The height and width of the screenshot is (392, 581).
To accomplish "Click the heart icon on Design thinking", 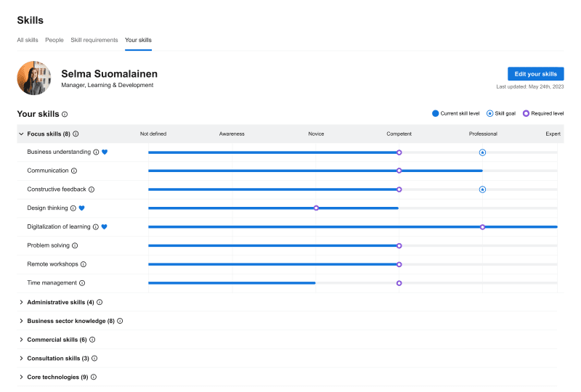I will 81,208.
